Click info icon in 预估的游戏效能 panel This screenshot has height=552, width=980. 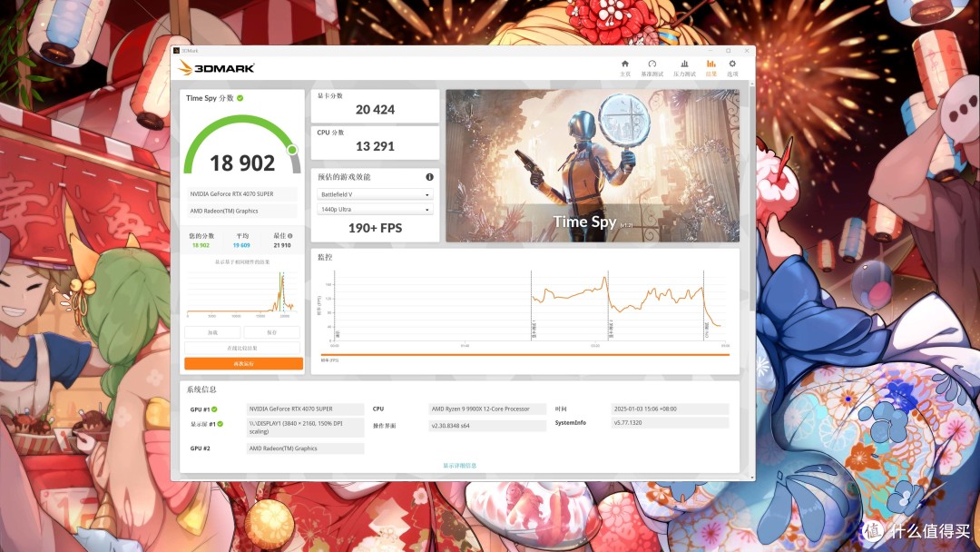(x=429, y=177)
